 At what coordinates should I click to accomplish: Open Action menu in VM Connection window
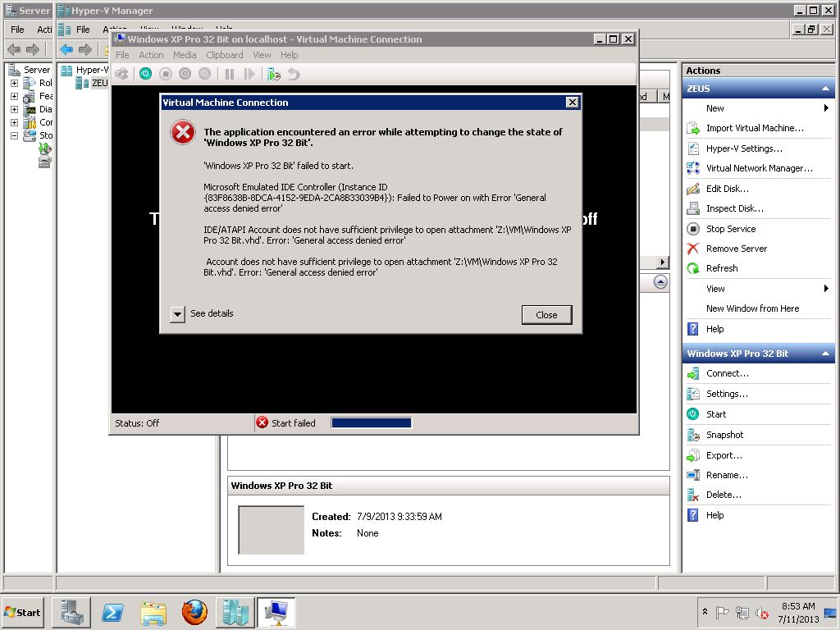tap(151, 55)
